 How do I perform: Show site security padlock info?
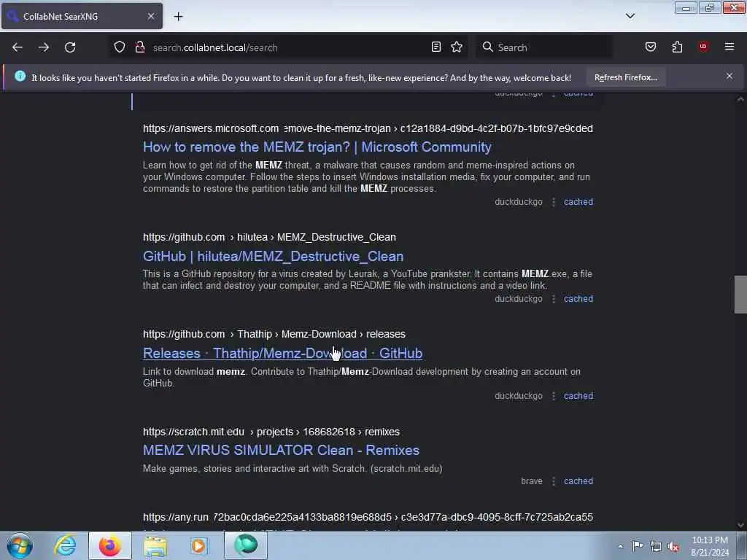[140, 47]
